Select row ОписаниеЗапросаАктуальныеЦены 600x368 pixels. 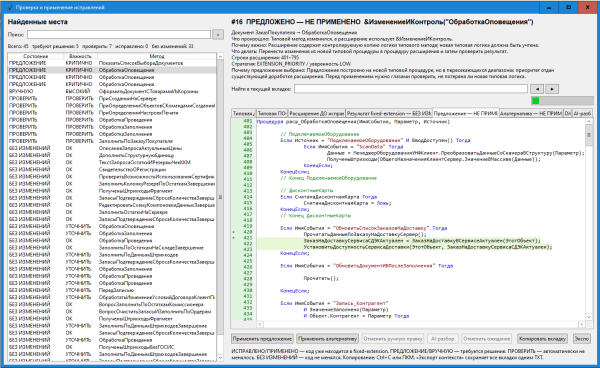112,148
